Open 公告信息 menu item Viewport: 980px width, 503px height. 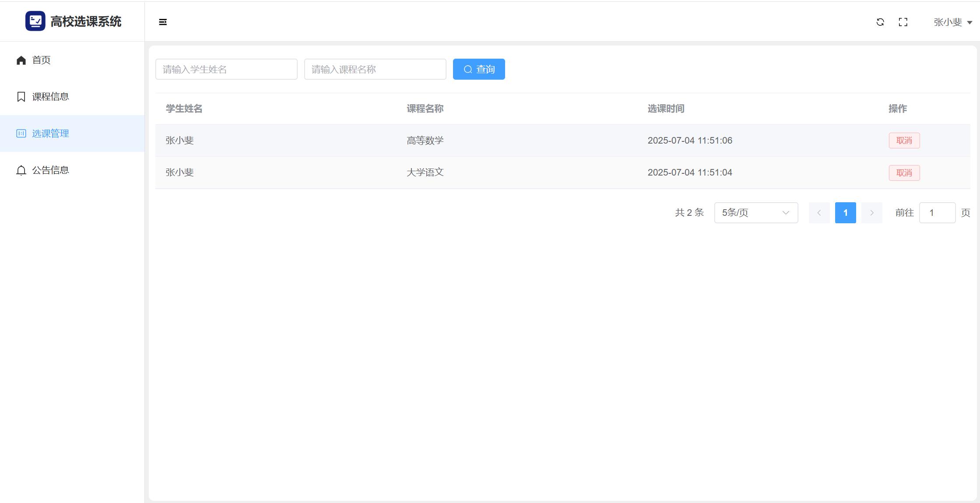coord(50,170)
